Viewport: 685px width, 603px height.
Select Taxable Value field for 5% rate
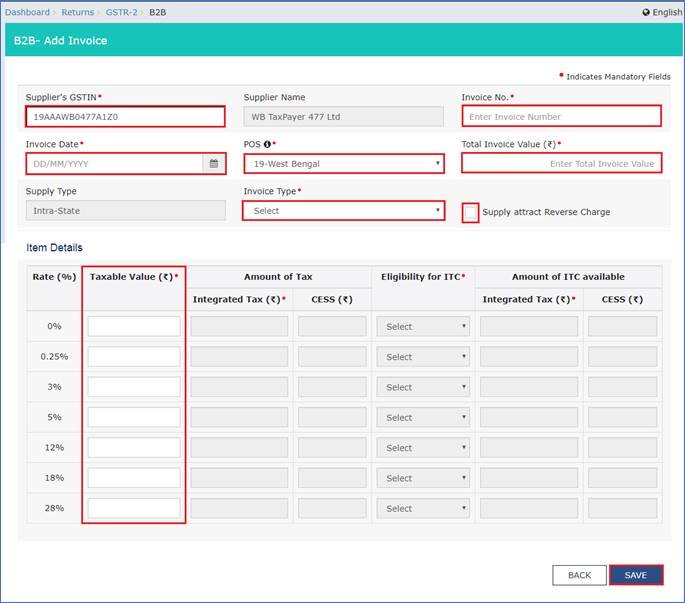(134, 417)
